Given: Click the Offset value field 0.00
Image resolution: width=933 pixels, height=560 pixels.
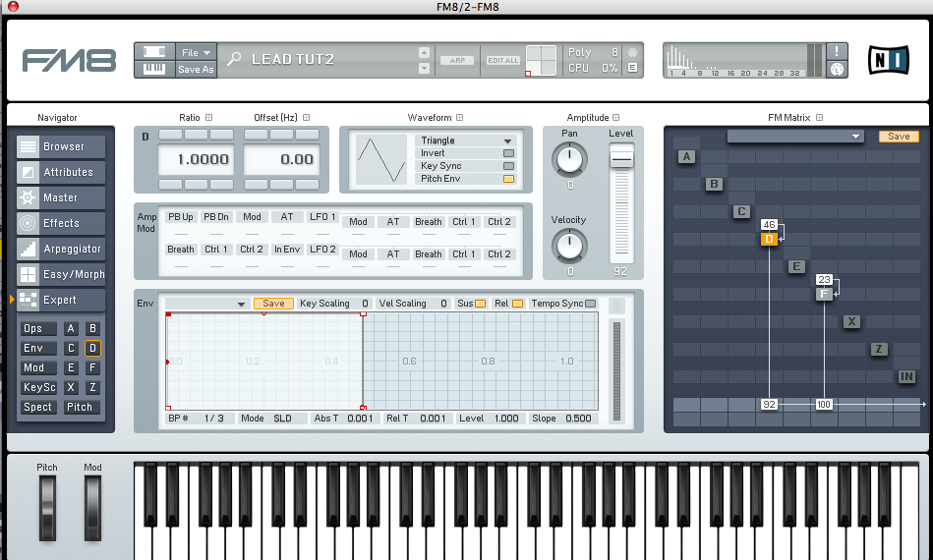Looking at the screenshot, I should coord(282,159).
